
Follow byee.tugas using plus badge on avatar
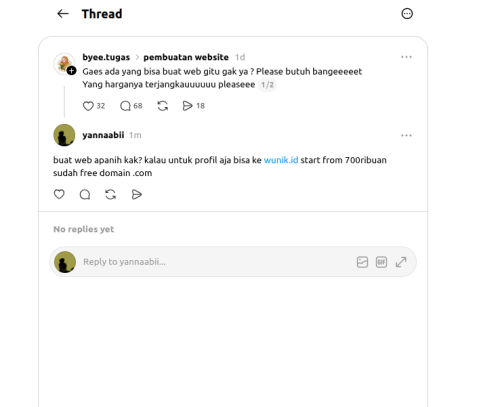(x=71, y=71)
